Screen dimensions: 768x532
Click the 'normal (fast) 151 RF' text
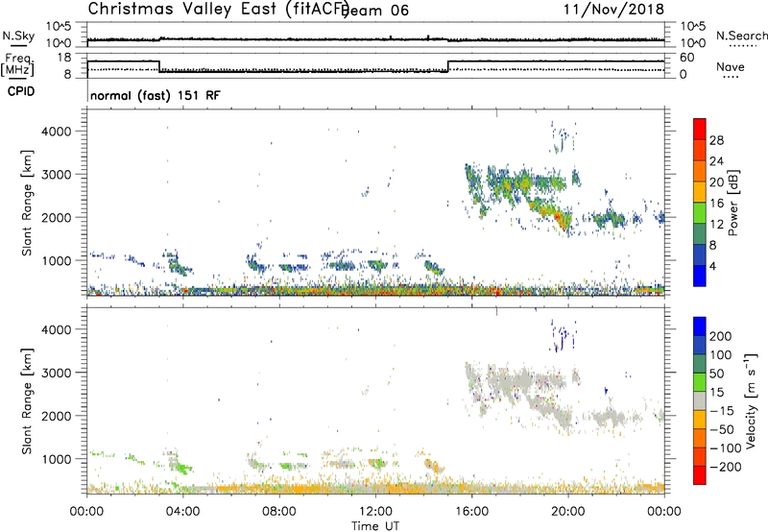click(156, 95)
